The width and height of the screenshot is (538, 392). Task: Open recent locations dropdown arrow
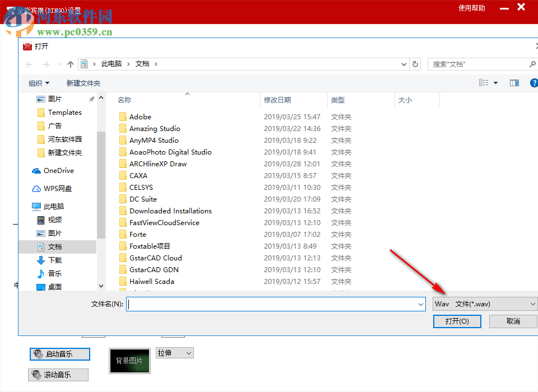pos(59,64)
